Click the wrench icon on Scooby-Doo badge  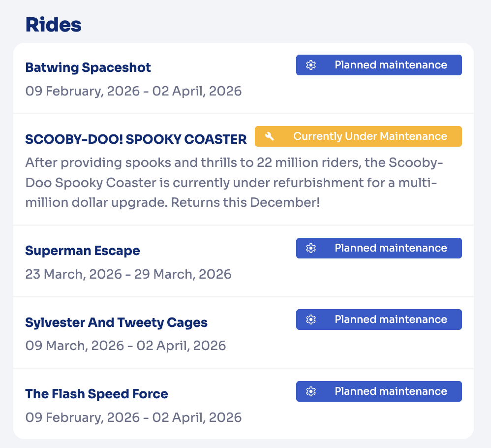[x=269, y=136]
